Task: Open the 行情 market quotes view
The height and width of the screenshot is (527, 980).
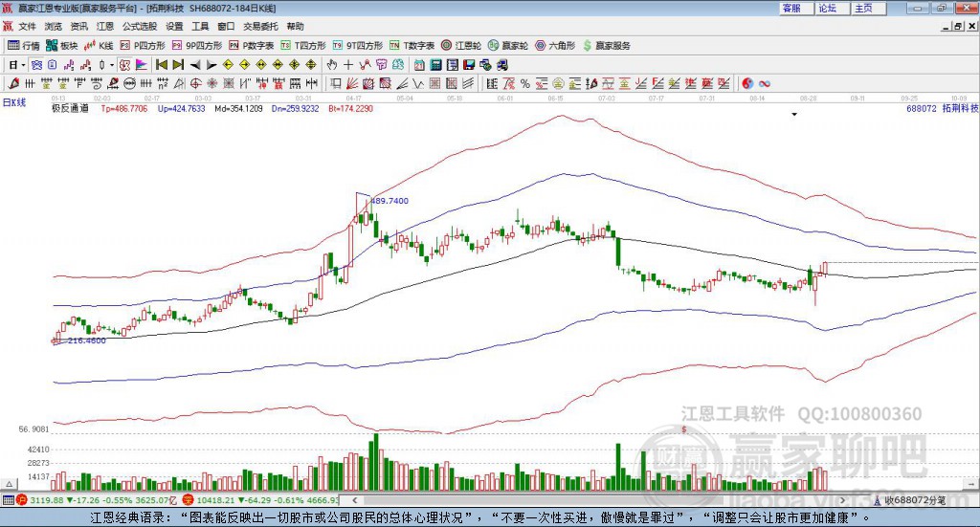Action: point(23,46)
